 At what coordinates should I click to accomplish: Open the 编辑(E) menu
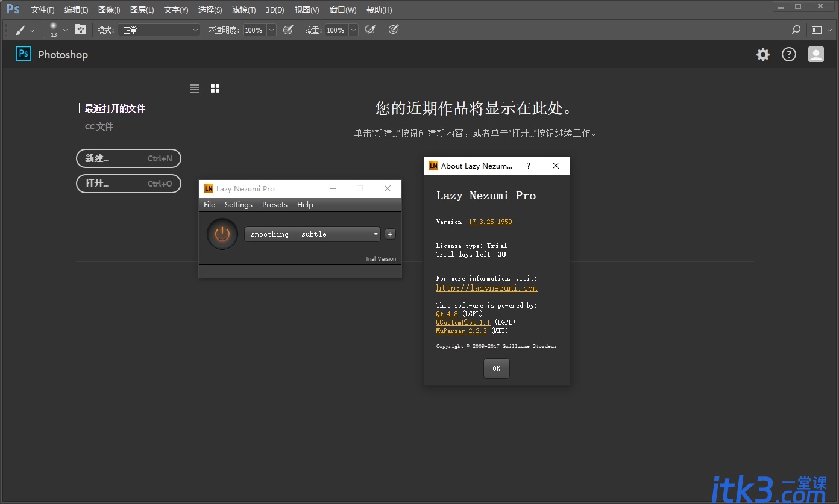point(76,10)
